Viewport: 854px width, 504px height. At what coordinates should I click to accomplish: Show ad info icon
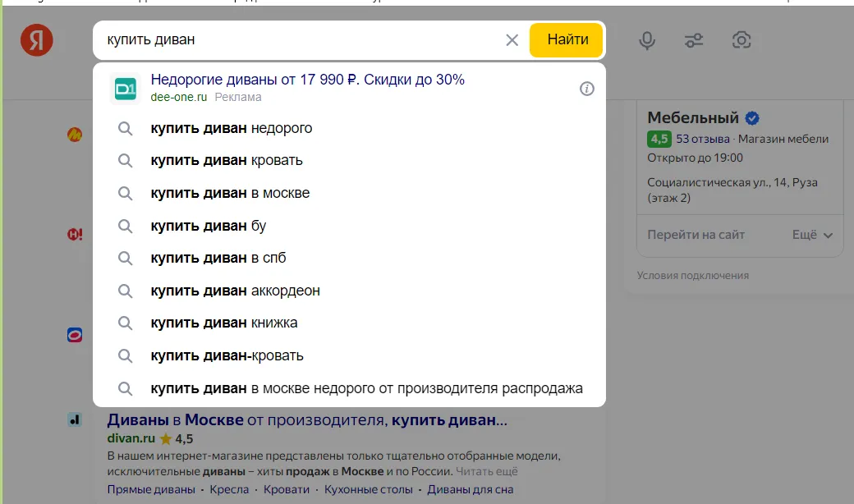pyautogui.click(x=586, y=89)
